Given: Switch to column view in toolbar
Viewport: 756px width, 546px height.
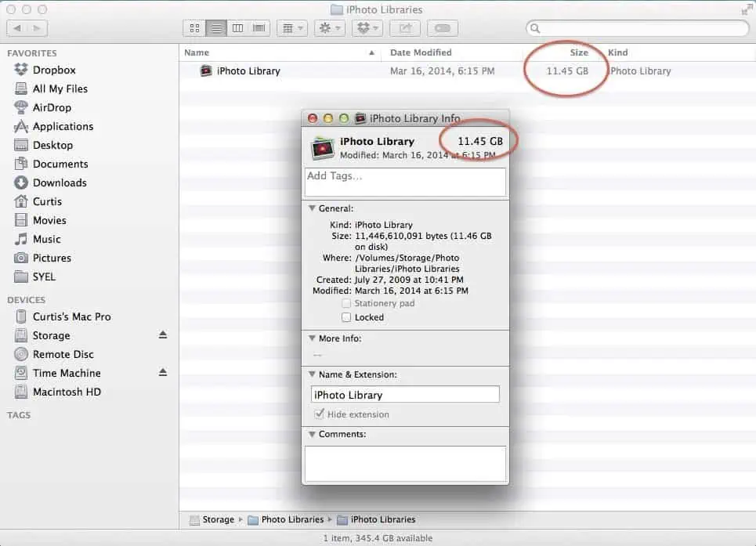Looking at the screenshot, I should (x=237, y=28).
